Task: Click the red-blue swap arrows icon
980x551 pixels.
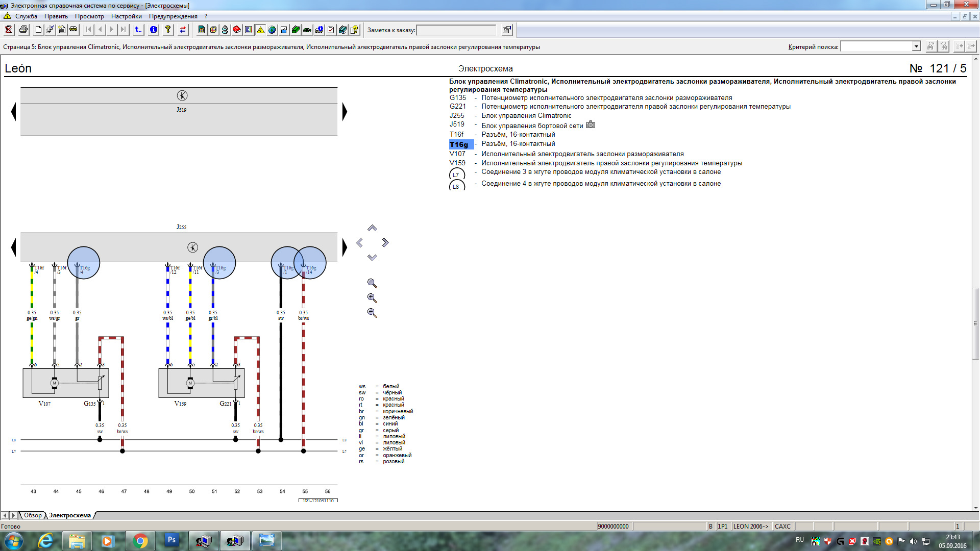Action: (x=183, y=30)
